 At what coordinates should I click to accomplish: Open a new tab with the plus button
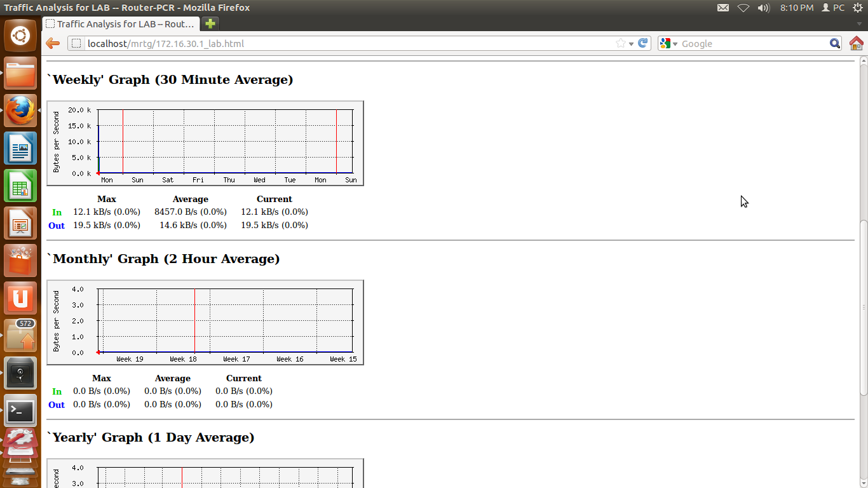(210, 24)
